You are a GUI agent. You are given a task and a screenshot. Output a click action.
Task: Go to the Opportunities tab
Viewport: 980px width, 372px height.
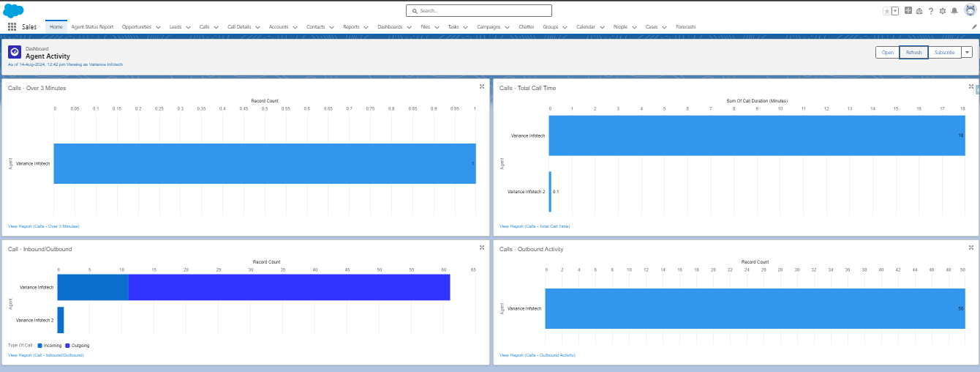pyautogui.click(x=137, y=26)
